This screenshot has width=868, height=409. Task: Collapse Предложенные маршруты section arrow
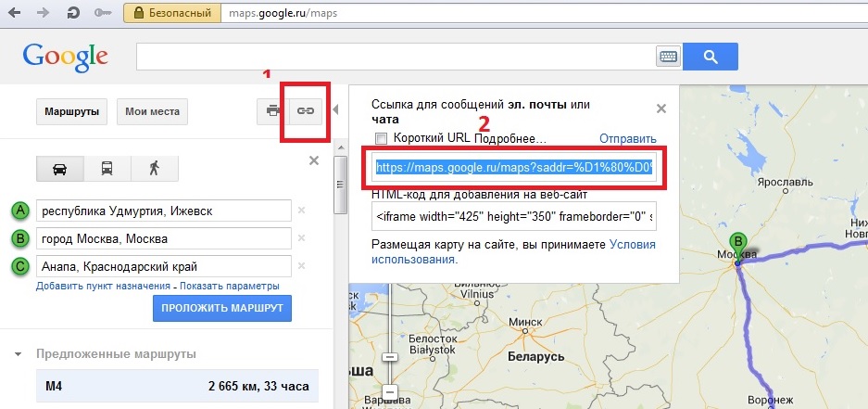coord(19,354)
